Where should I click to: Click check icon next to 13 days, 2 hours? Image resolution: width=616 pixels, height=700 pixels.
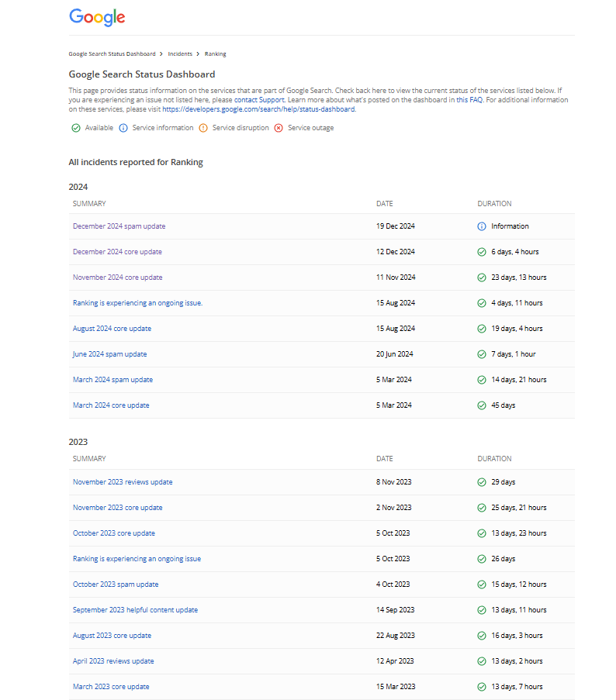(482, 661)
